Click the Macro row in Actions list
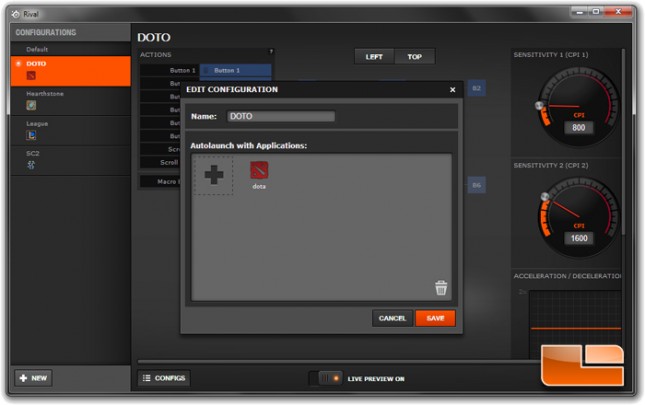The height and width of the screenshot is (405, 645). click(160, 181)
